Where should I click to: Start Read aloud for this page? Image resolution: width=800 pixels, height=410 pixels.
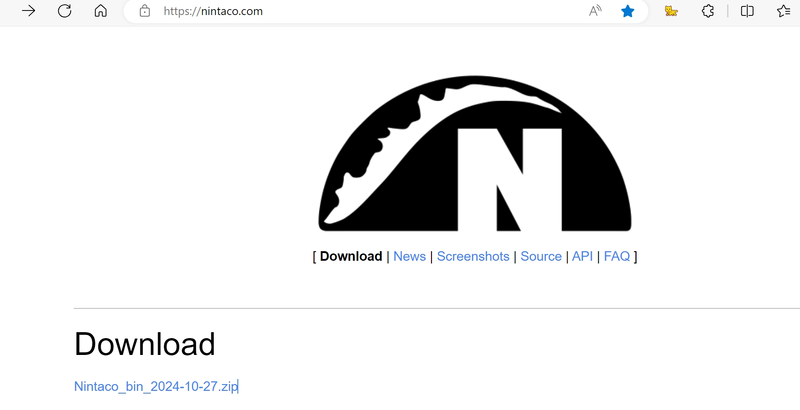[595, 11]
